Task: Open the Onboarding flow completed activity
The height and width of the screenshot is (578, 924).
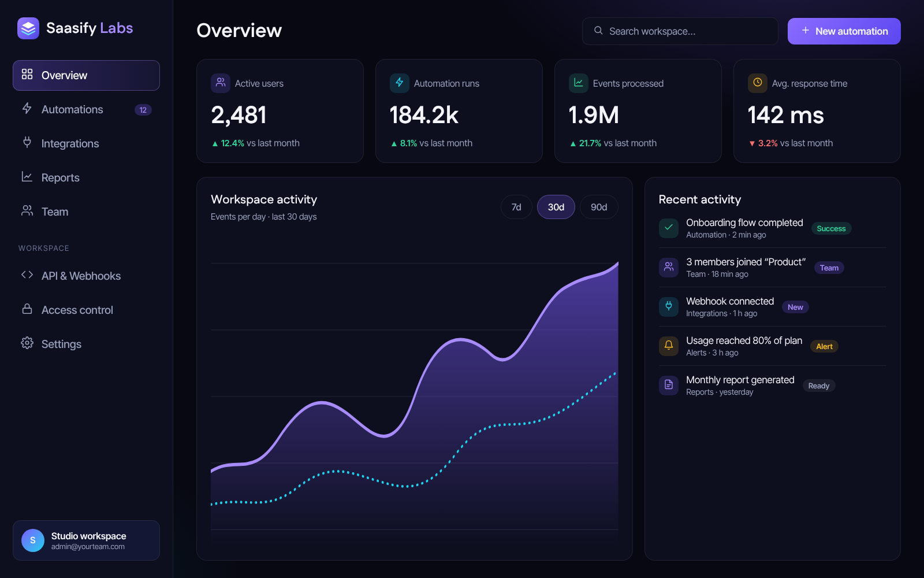Action: (x=773, y=228)
